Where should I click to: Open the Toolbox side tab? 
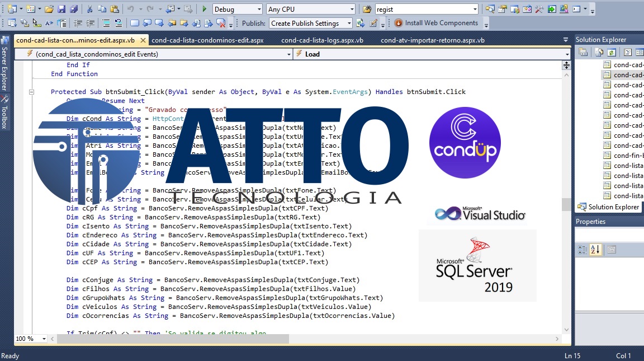(4, 112)
